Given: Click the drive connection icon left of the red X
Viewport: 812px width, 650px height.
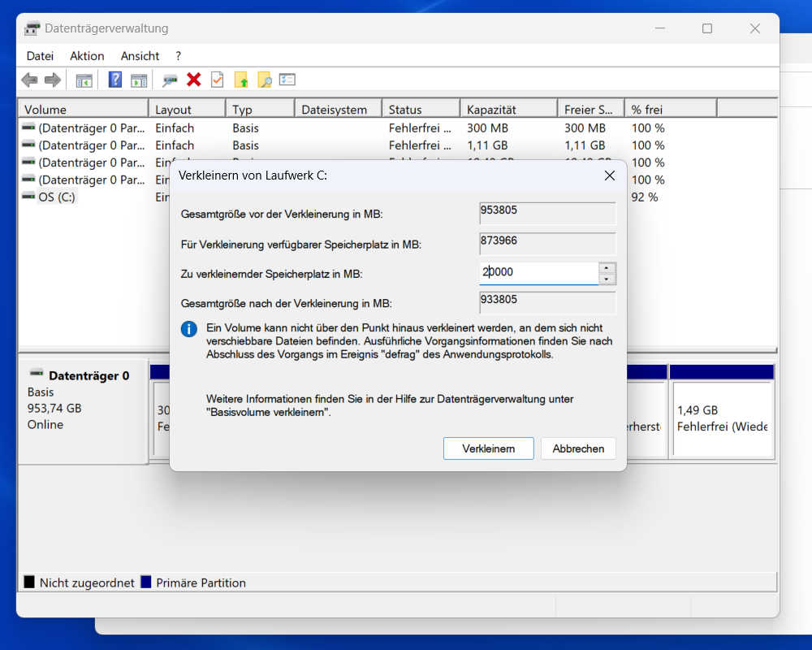Looking at the screenshot, I should tap(170, 80).
